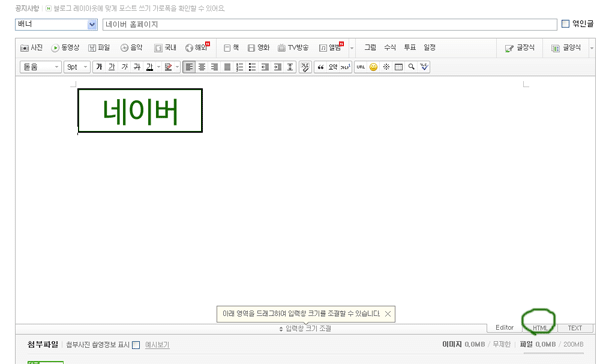Apply the text background color button
The height and width of the screenshot is (364, 600).
(x=168, y=67)
